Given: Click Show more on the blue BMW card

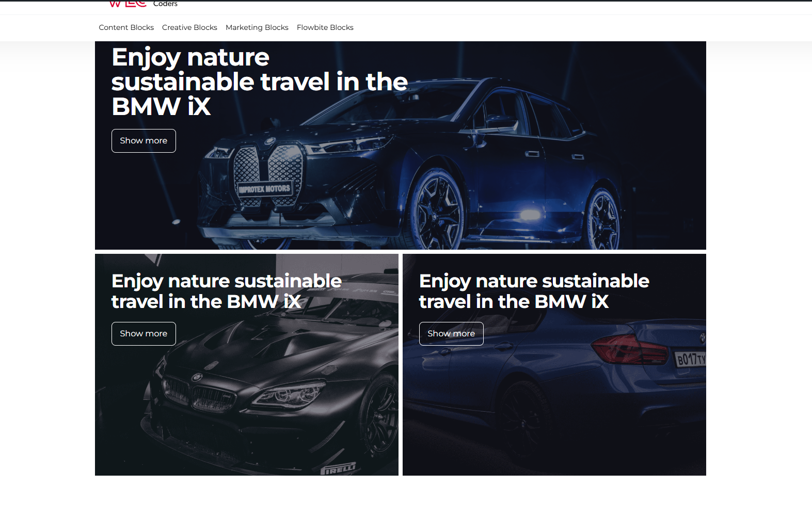Looking at the screenshot, I should [x=451, y=334].
